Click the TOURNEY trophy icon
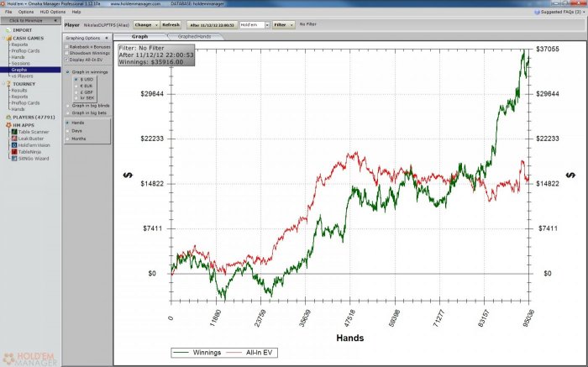Screen dimensions: 588x367 [x=8, y=84]
